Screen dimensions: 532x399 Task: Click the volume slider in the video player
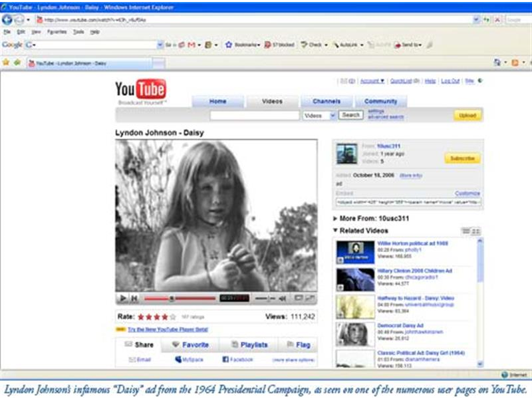pyautogui.click(x=265, y=299)
